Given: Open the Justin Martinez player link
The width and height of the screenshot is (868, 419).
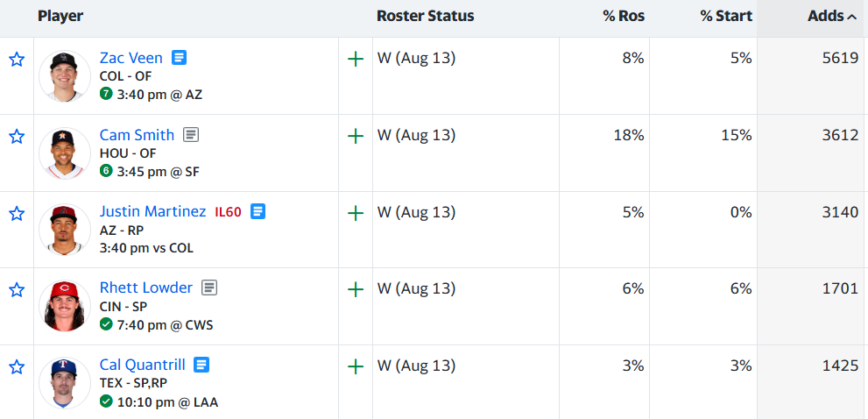Looking at the screenshot, I should (152, 211).
